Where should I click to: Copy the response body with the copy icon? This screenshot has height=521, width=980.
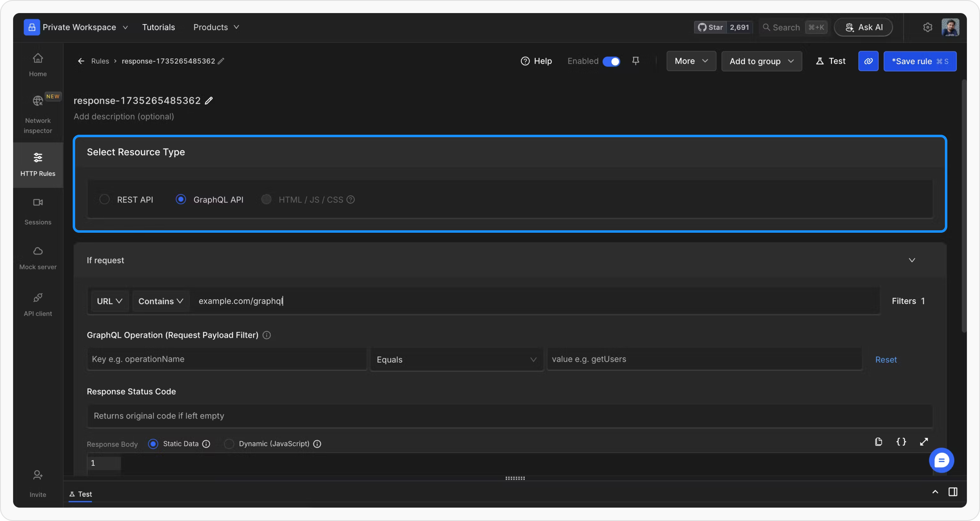[x=879, y=442]
